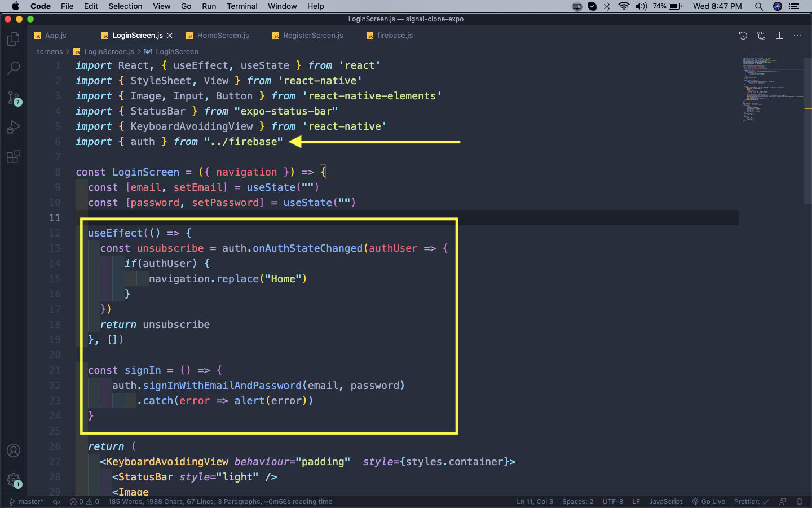The image size is (812, 508).
Task: Click the open changes compare icon
Action: 761,36
